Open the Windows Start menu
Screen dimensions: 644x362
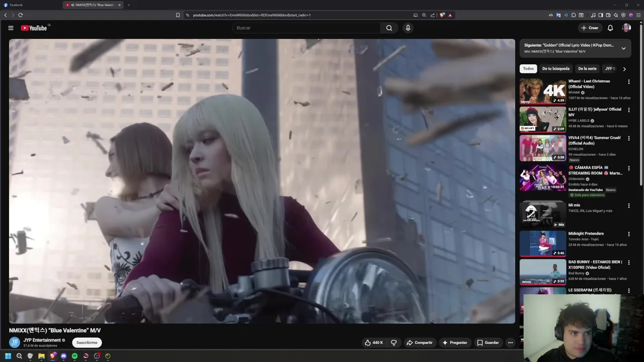pos(8,356)
